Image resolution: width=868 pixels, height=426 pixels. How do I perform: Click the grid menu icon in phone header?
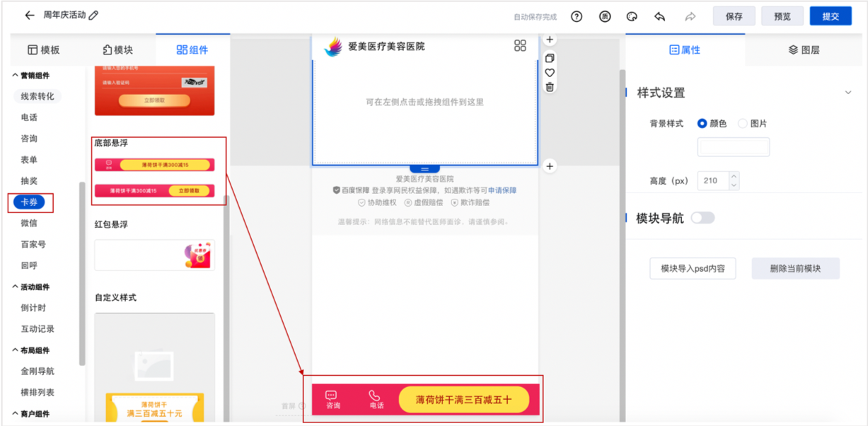(x=520, y=46)
